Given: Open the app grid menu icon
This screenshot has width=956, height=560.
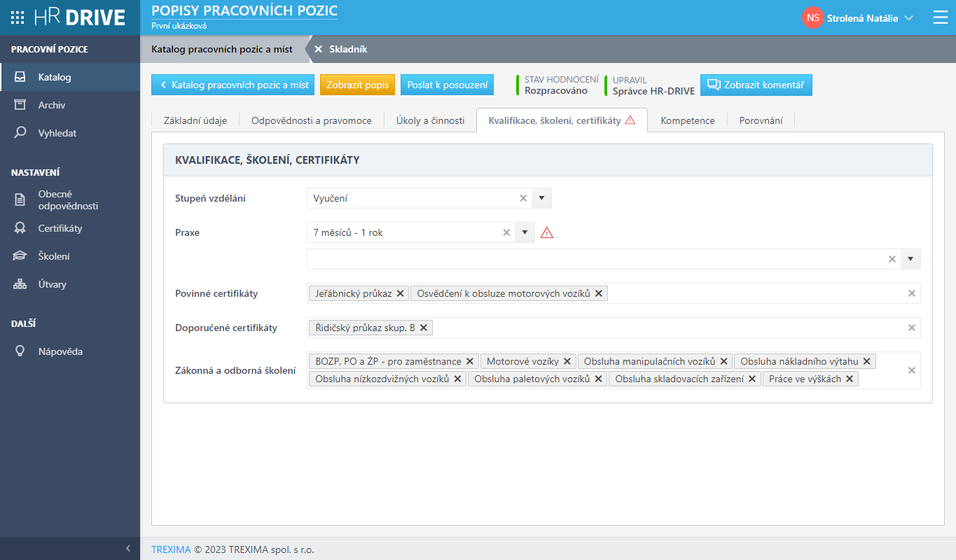Looking at the screenshot, I should coord(18,17).
